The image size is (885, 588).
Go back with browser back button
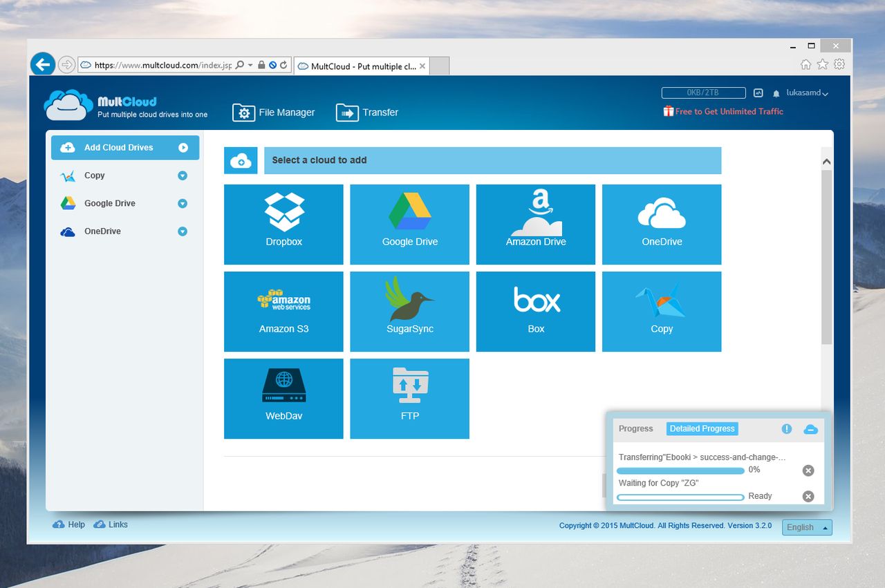(x=43, y=64)
